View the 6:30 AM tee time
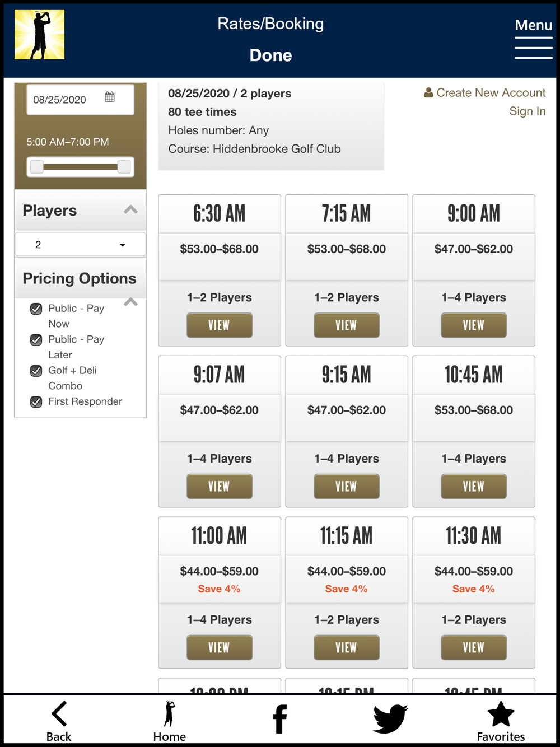The width and height of the screenshot is (560, 747). pyautogui.click(x=219, y=325)
